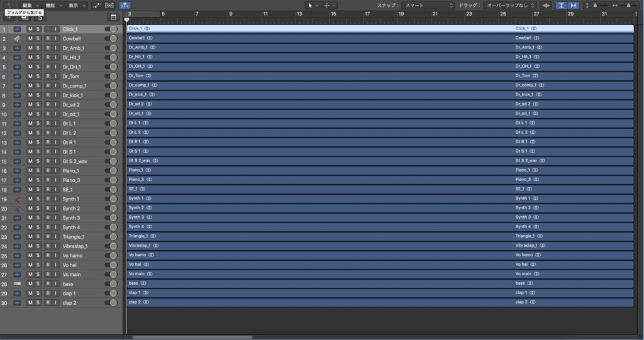Solo the Vibraslap_1 track
Viewport: 644px width, 340px height.
[38, 246]
